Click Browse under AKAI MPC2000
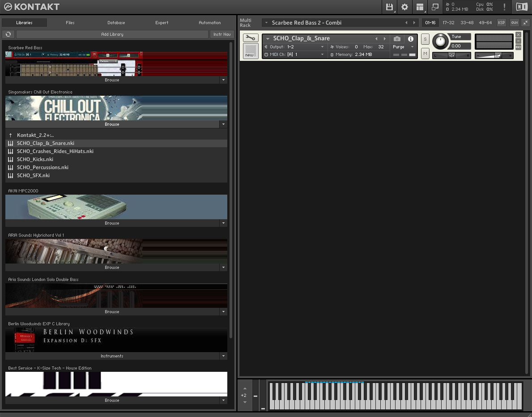The width and height of the screenshot is (532, 417). click(x=112, y=223)
